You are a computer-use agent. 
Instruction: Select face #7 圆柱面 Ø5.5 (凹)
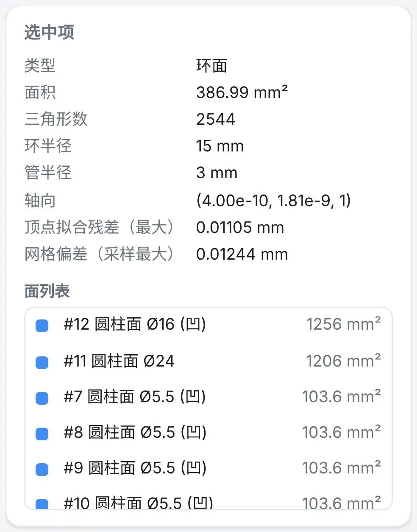pyautogui.click(x=208, y=397)
